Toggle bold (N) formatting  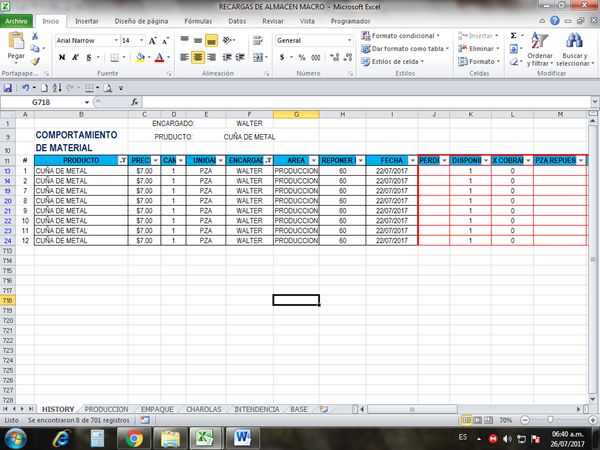coord(62,58)
